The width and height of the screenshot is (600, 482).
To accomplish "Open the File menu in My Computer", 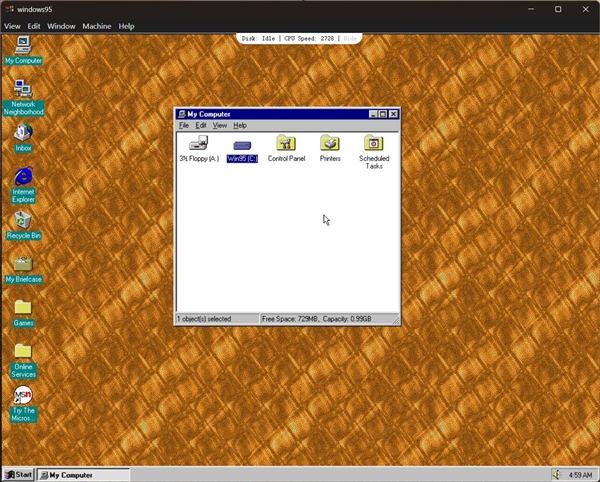I will 184,126.
